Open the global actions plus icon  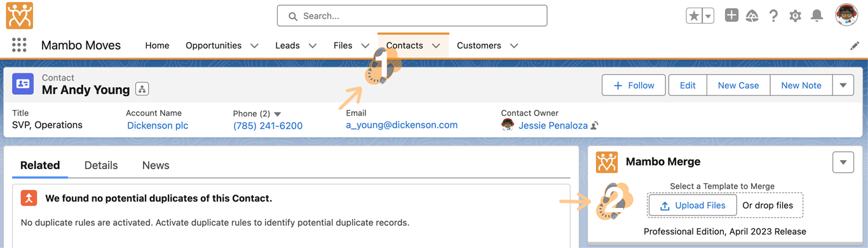click(x=731, y=15)
